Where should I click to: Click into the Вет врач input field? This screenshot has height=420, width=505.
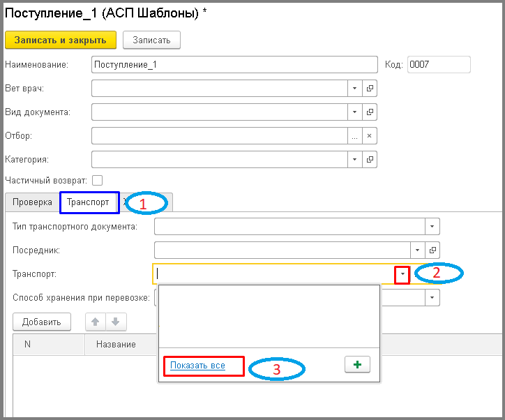(219, 88)
